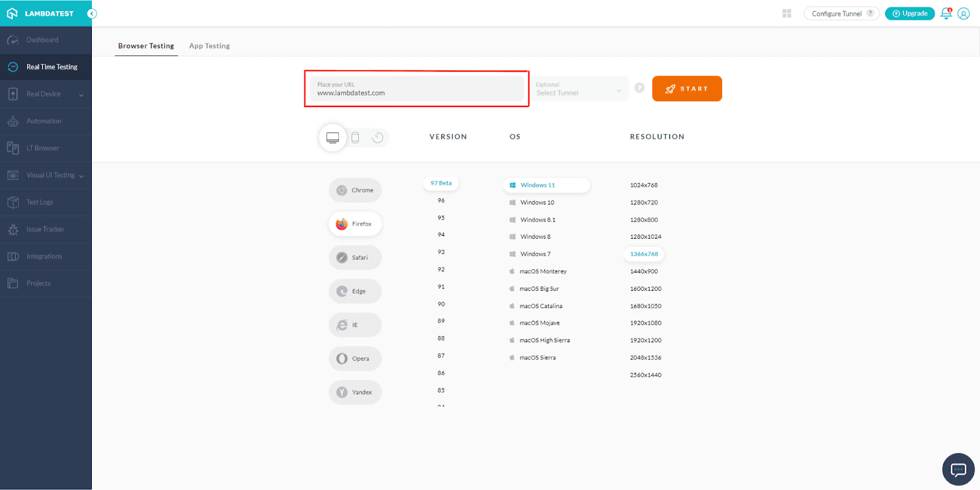
Task: Open the chat support widget
Action: [x=958, y=469]
